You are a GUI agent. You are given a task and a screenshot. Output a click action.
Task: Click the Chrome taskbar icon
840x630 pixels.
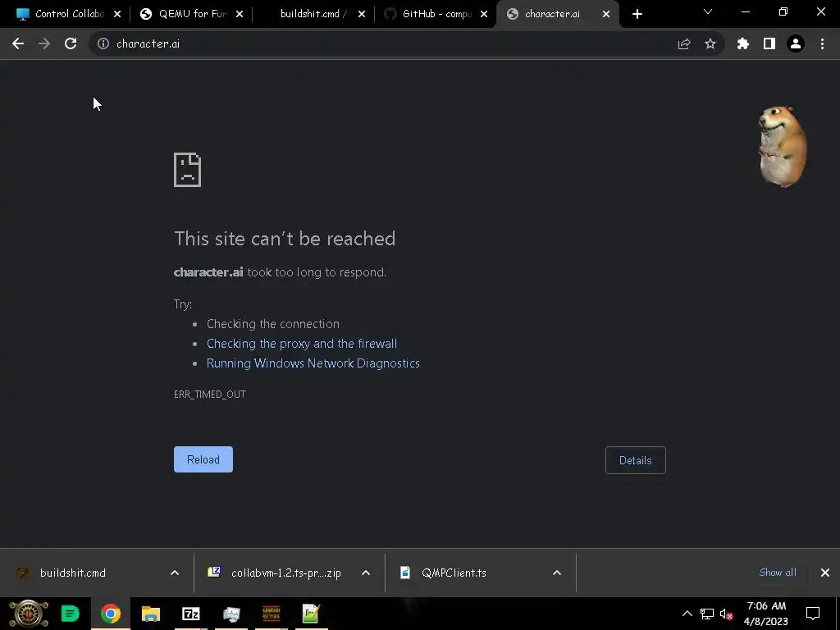coord(111,614)
